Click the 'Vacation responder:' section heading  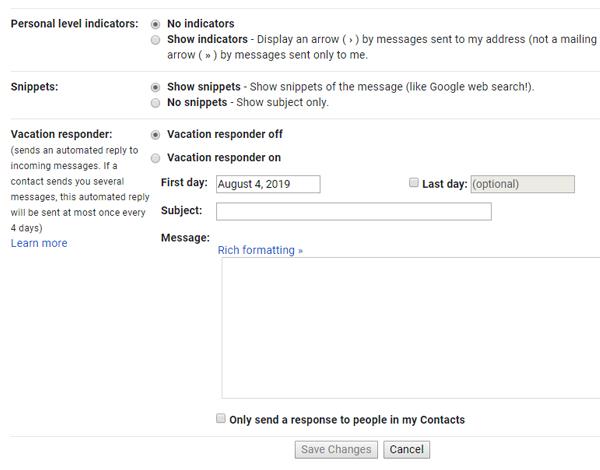[x=61, y=134]
